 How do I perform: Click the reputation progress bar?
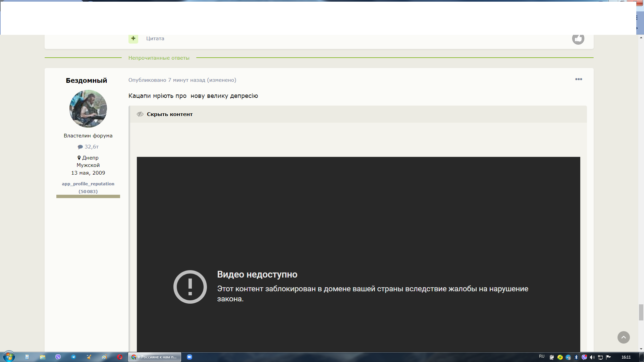click(88, 196)
